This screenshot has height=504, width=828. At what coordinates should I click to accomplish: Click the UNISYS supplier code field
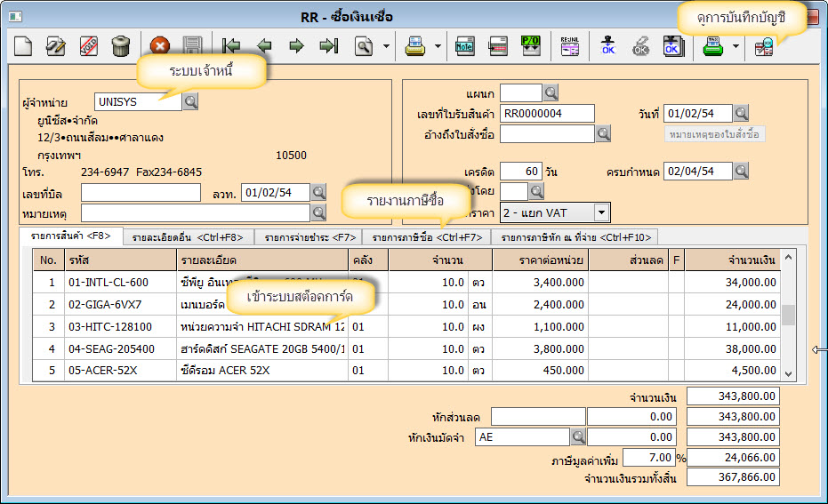tap(139, 102)
